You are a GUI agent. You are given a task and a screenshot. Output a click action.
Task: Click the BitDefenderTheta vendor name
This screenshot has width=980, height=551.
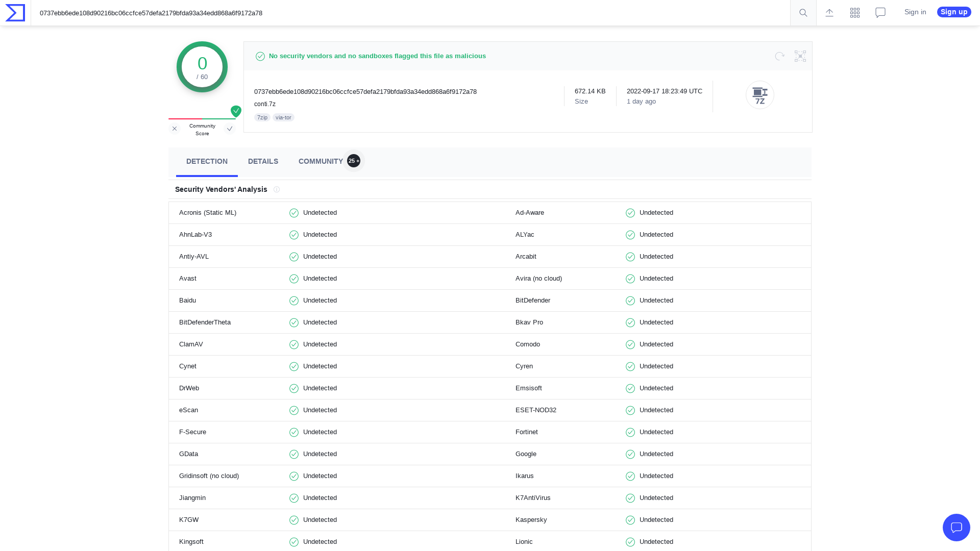[205, 322]
